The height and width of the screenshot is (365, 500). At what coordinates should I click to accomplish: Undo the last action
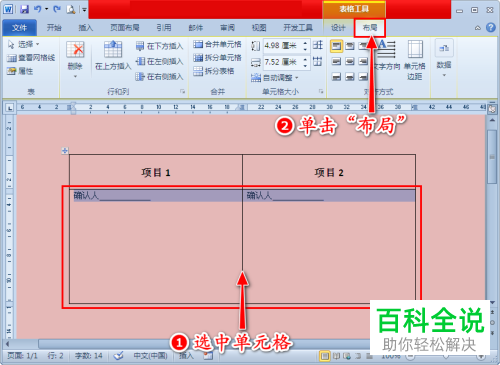37,9
